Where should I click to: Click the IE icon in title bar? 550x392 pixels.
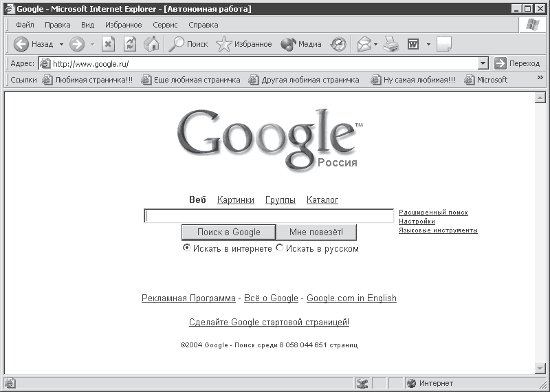[10, 9]
